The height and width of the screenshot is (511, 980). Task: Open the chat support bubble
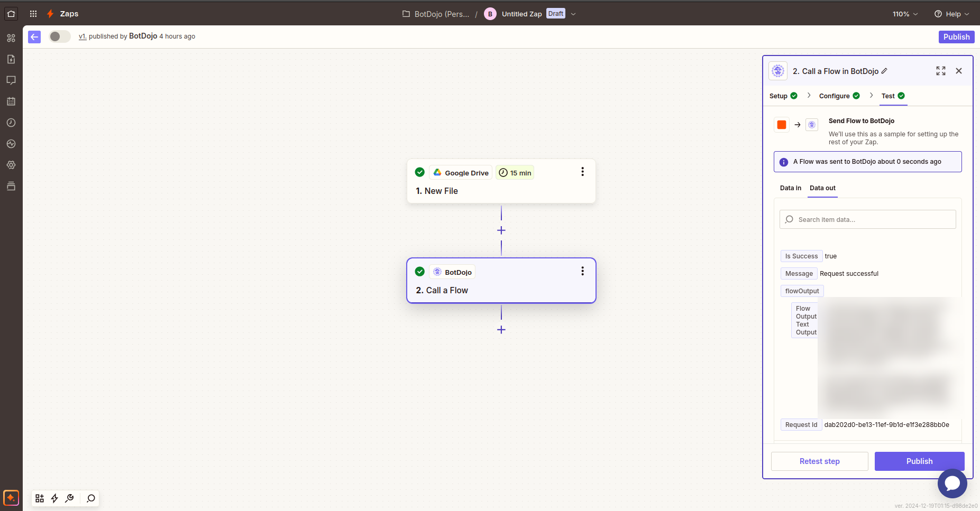[x=952, y=483]
